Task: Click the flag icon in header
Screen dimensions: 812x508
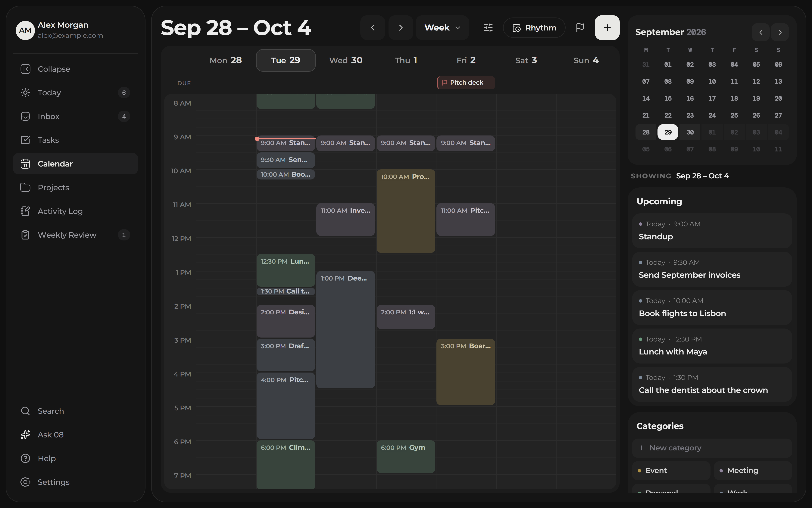Action: (580, 27)
